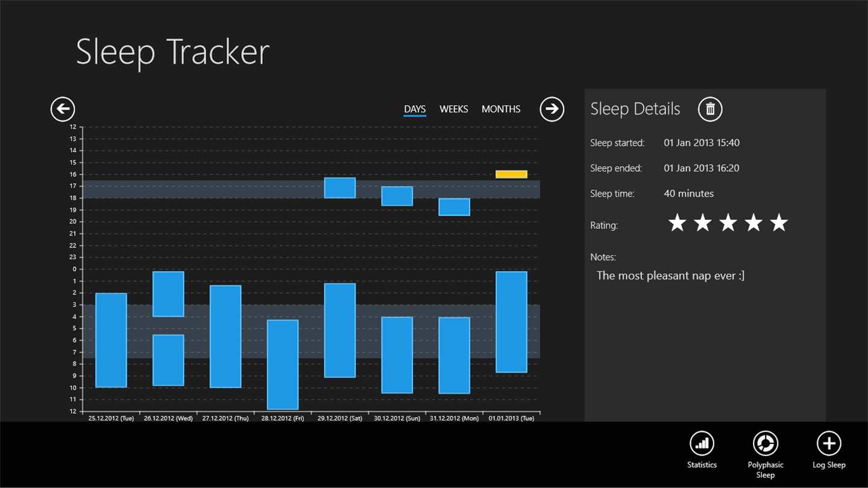
Task: Open Polyphasic Sleep settings
Action: 766,444
